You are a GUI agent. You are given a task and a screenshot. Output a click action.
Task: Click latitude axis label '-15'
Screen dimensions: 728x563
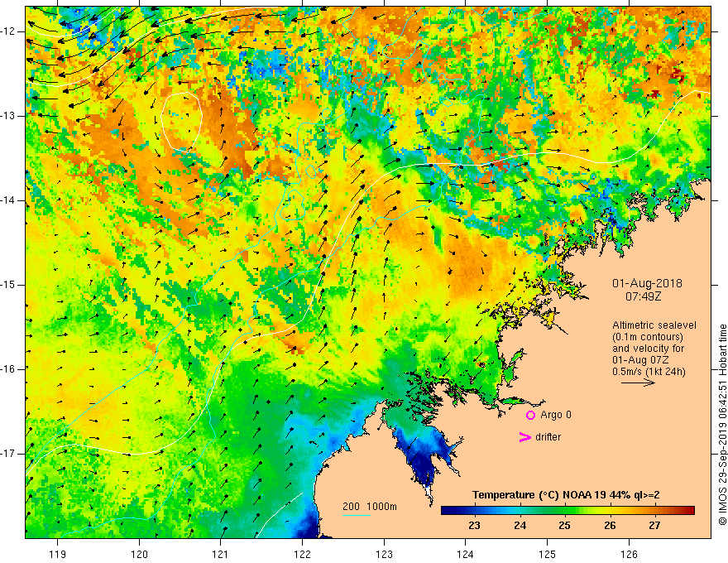[9, 285]
